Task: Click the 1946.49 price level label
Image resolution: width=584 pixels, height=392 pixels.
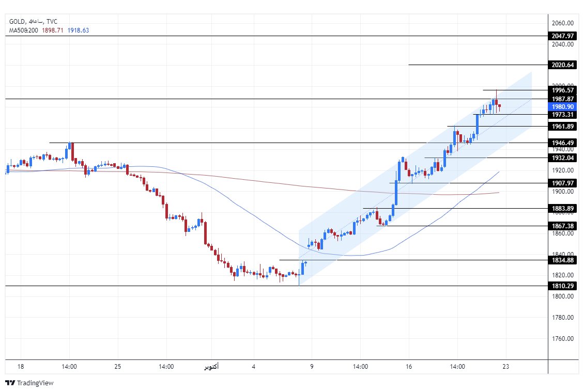Action: [562, 143]
